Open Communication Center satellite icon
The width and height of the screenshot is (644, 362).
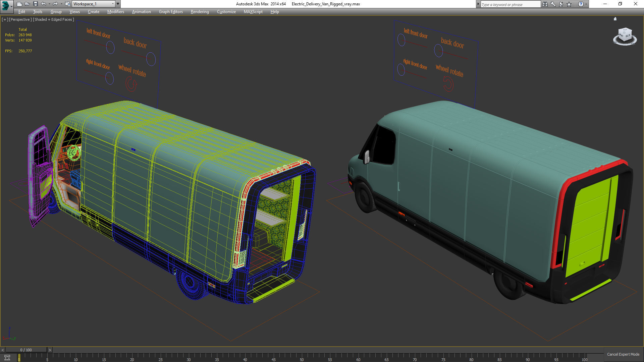pos(561,4)
